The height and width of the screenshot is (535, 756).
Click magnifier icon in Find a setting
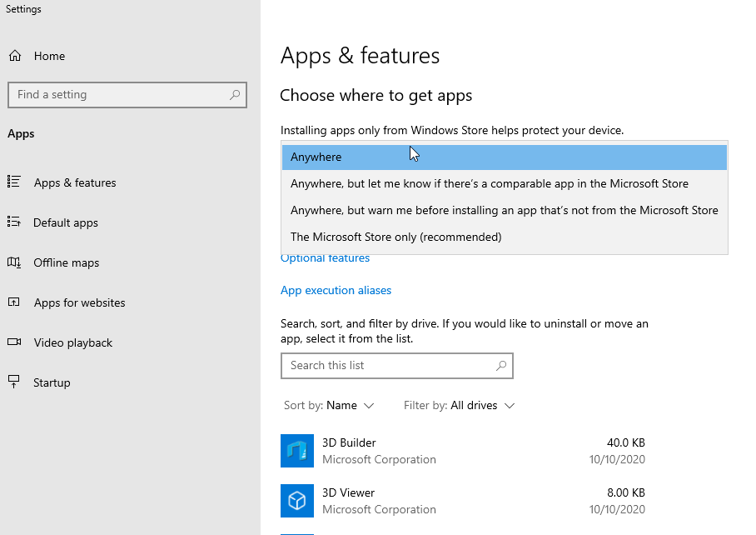pyautogui.click(x=235, y=94)
